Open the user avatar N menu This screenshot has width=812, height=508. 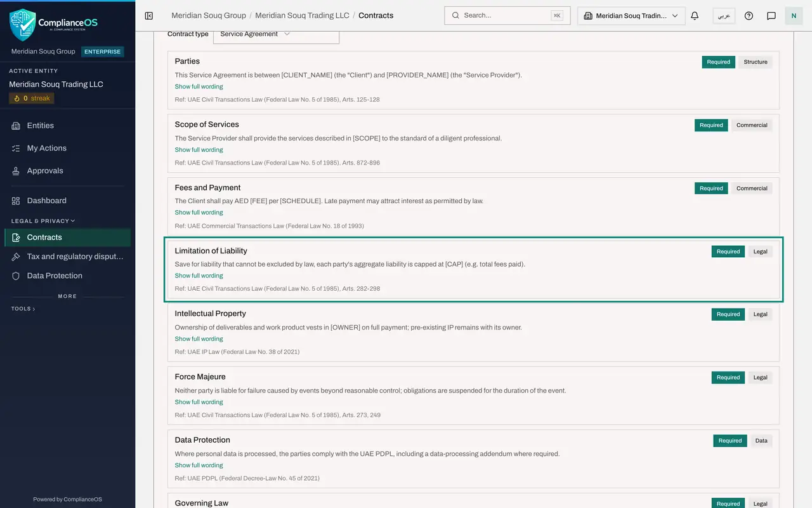794,15
